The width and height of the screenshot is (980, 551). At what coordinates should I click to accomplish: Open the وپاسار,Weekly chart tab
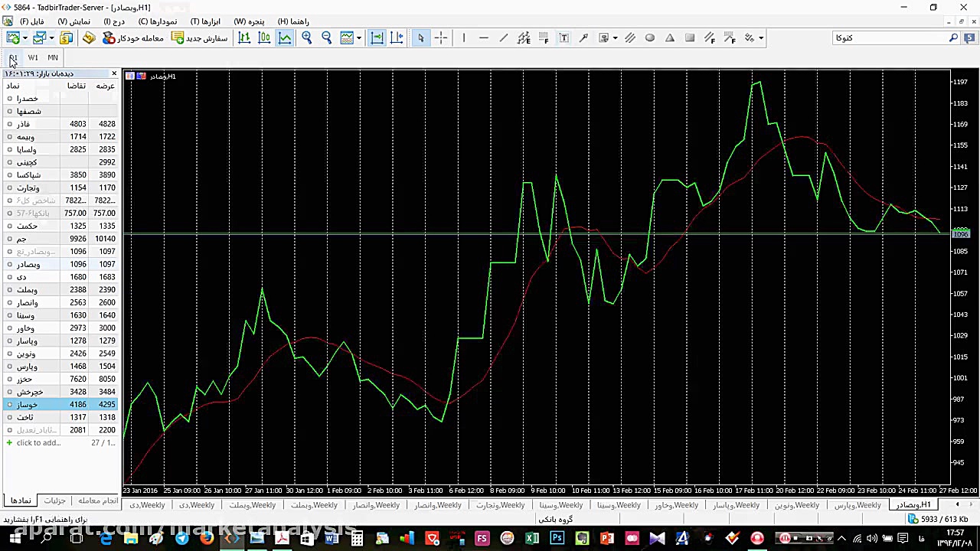(736, 505)
